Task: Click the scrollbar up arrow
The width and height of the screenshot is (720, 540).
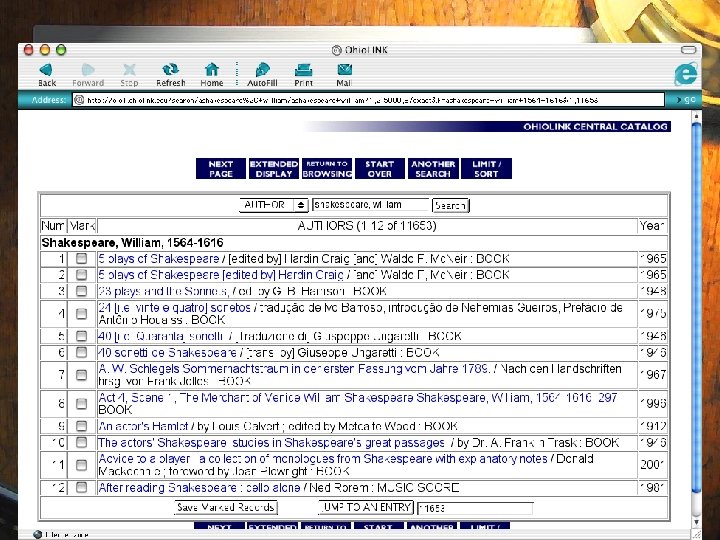Action: click(x=696, y=116)
